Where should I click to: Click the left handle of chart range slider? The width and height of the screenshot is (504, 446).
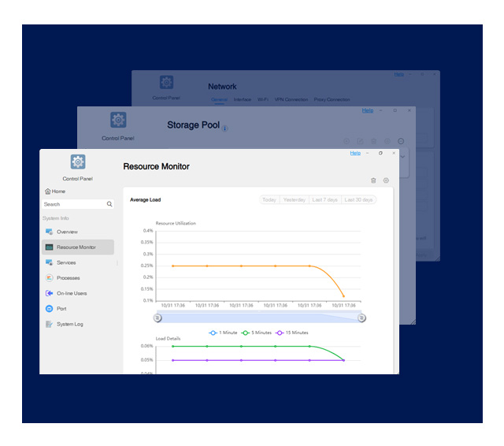[x=157, y=318]
